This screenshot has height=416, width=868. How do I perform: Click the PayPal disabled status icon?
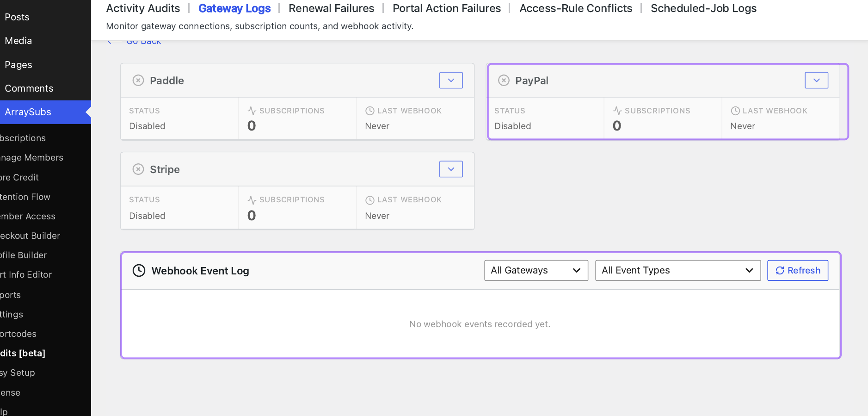[x=504, y=81]
